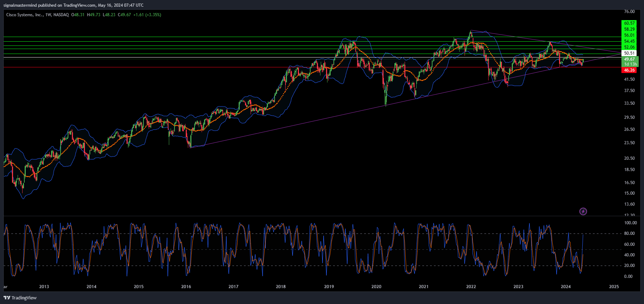This screenshot has height=304, width=644.
Task: Click the 13.60 price axis value
Action: pos(629,204)
